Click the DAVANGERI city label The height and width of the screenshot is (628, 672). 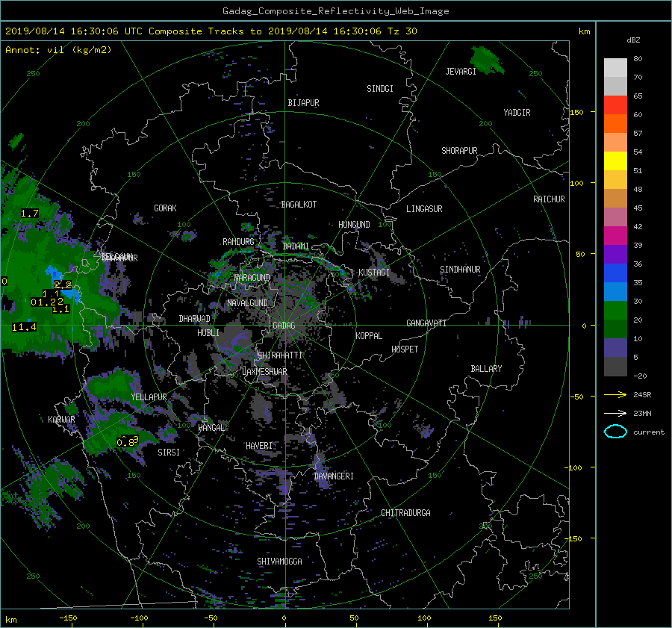(x=334, y=476)
